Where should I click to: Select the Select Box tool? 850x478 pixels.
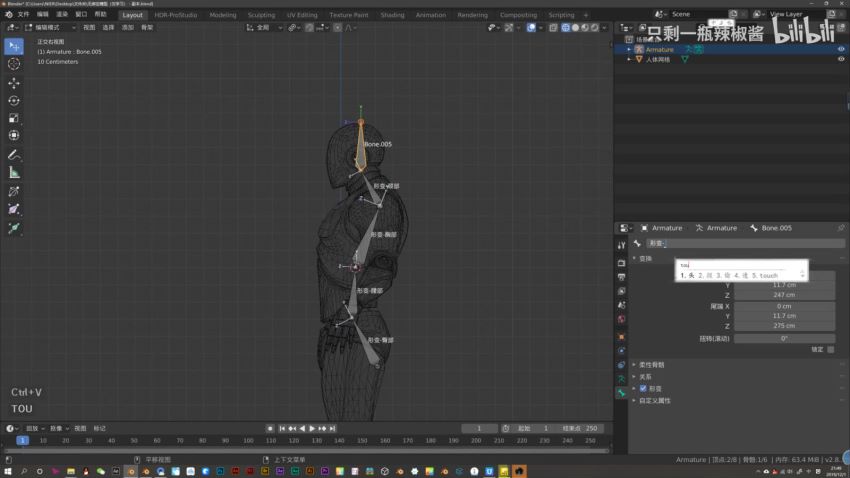(x=14, y=47)
